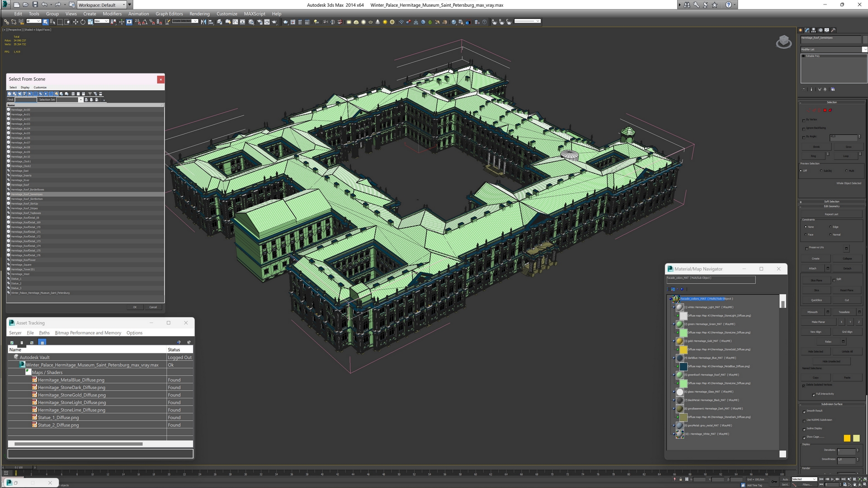Screen dimensions: 868x488
Task: Activate the Select Object tool
Action: [46, 22]
